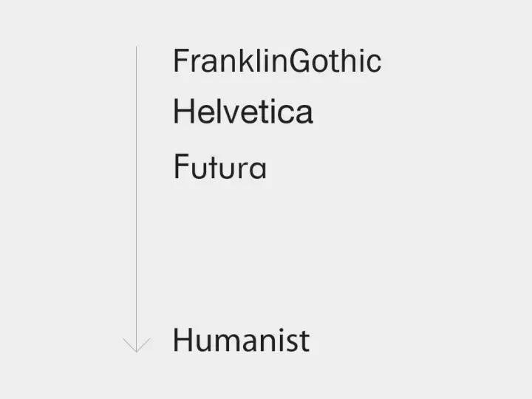Select the Humanist text label
This screenshot has height=399, width=532.
point(241,341)
